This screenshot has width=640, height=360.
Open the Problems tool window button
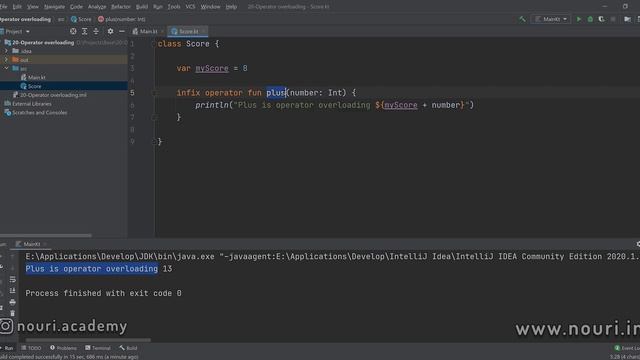pos(63,348)
